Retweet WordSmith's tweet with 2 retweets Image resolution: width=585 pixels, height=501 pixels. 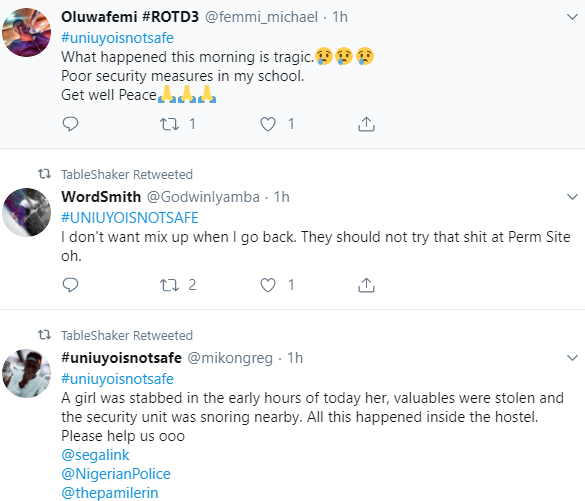(169, 285)
